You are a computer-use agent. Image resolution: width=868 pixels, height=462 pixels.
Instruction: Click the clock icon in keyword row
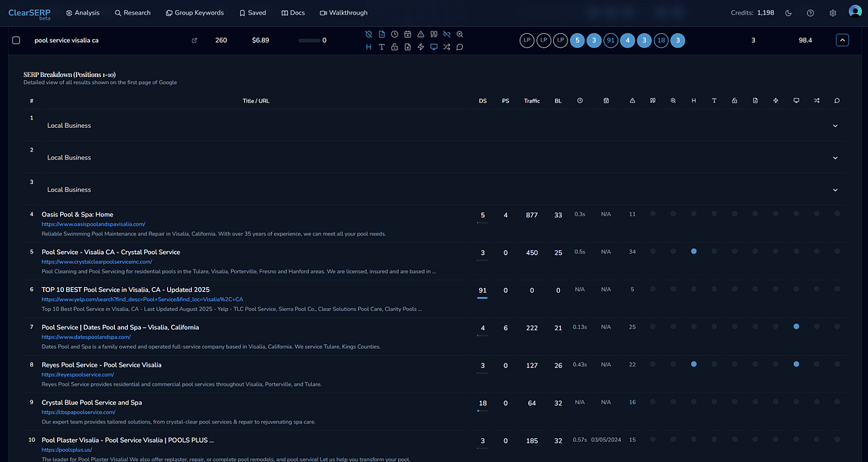pyautogui.click(x=394, y=35)
